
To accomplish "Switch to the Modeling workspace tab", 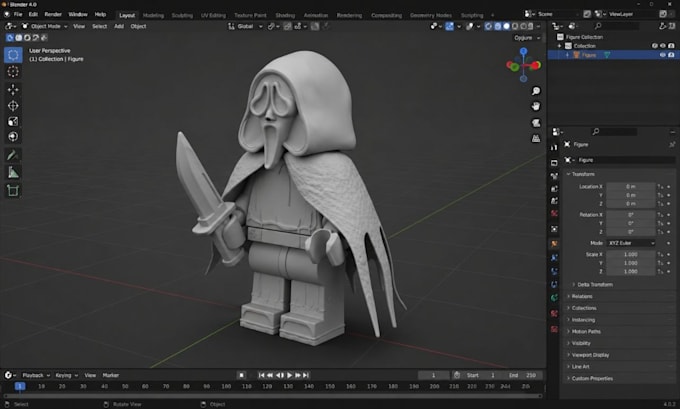I will pyautogui.click(x=153, y=15).
